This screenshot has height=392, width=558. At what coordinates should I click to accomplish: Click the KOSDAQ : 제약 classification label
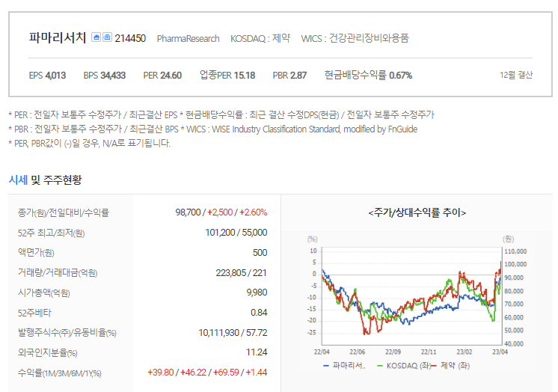click(260, 38)
